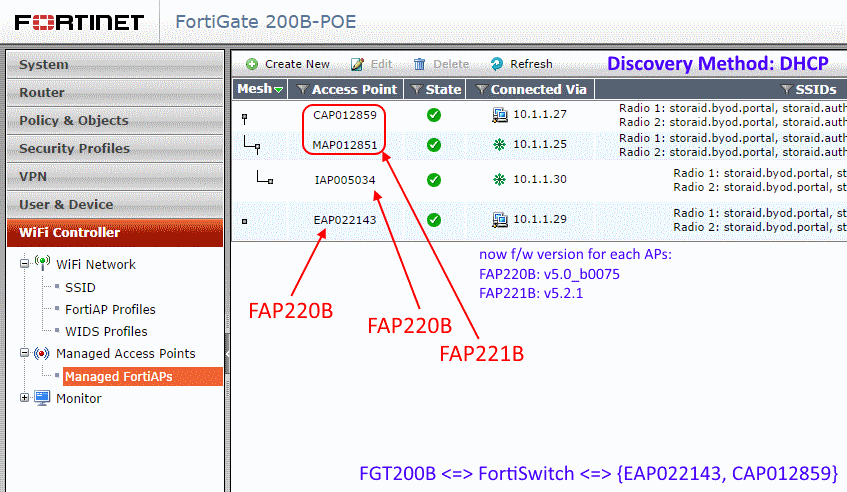
Task: Select access point MAP012851
Action: tap(345, 145)
